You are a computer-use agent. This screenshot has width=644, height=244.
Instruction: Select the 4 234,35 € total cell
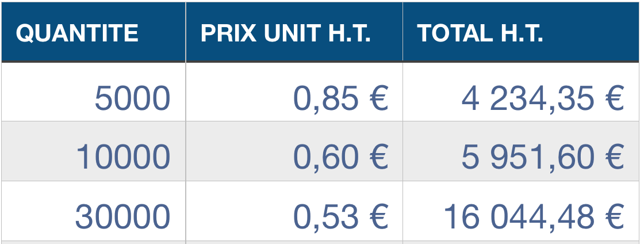click(542, 98)
